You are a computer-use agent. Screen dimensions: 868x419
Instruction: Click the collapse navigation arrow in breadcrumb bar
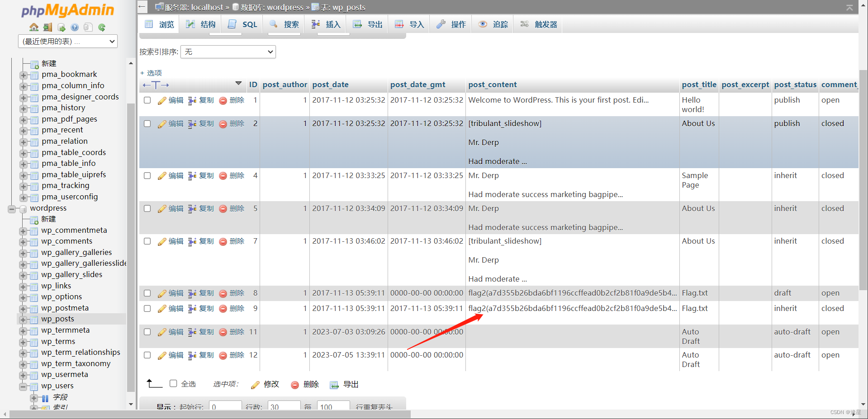pyautogui.click(x=142, y=7)
